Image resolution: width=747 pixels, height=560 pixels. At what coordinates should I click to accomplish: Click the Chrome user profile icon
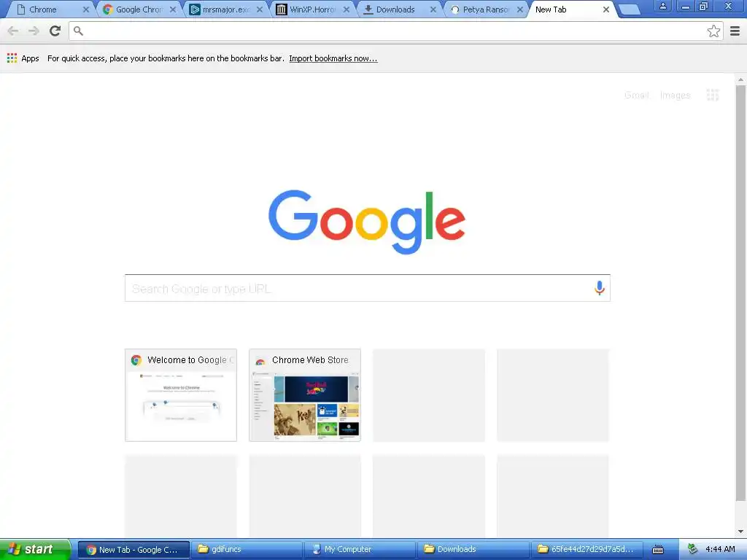[x=662, y=7]
